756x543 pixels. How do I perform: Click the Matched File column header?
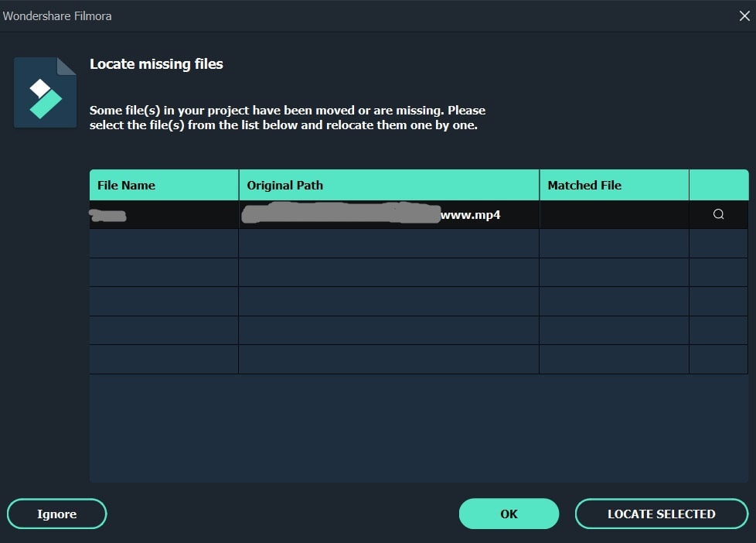point(614,186)
